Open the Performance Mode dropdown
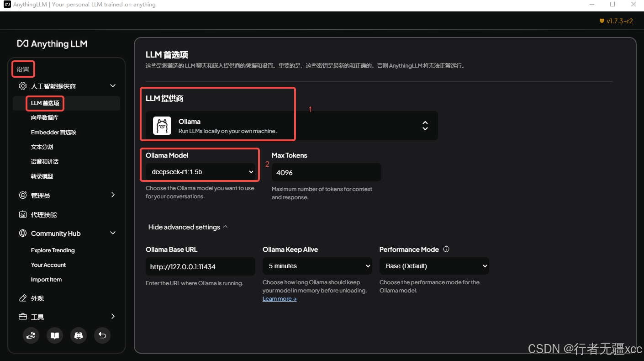Image resolution: width=644 pixels, height=361 pixels. click(x=434, y=266)
